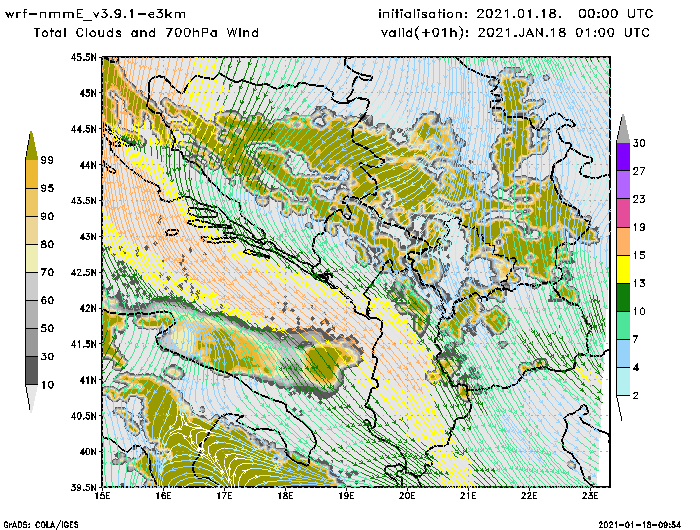The image size is (700, 530).
Task: Select the pale cyan 2–4 wind swatch
Action: pyautogui.click(x=623, y=381)
